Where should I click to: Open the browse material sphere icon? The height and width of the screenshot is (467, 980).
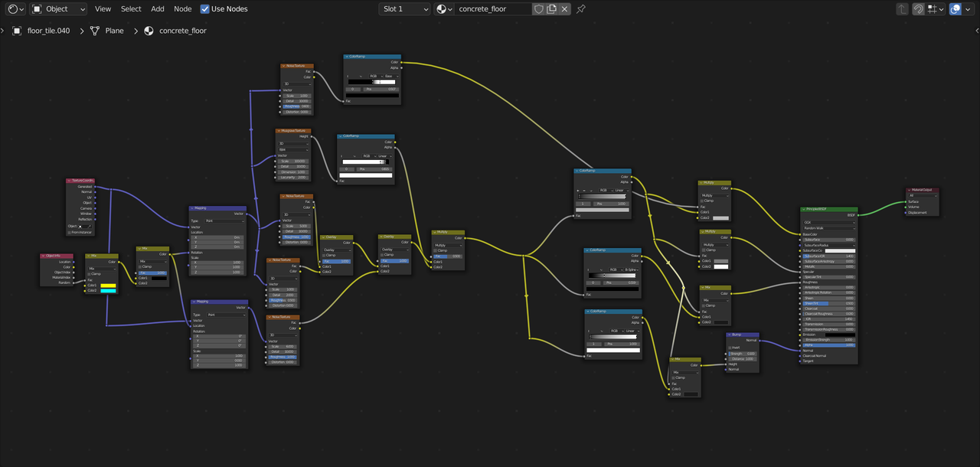[443, 9]
